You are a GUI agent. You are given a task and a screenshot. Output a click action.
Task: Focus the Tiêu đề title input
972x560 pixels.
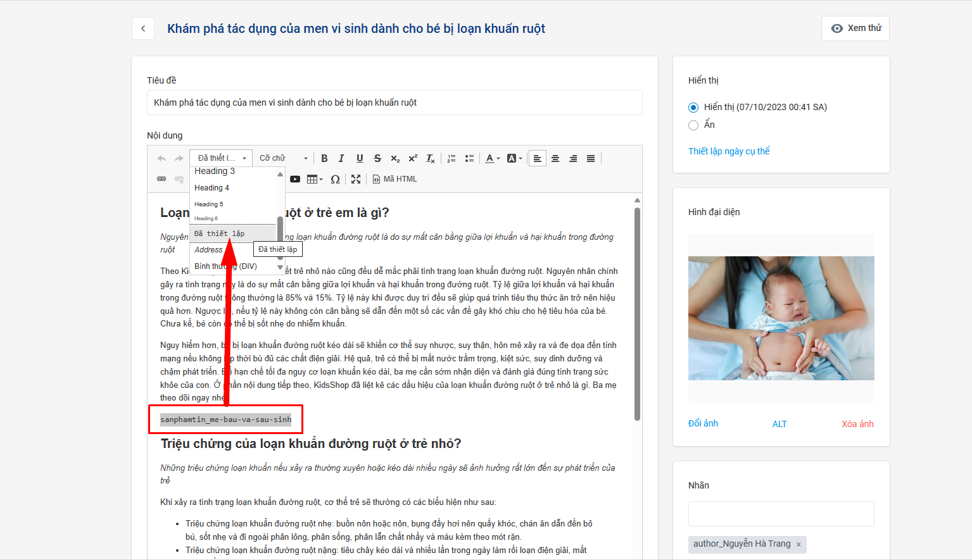(x=394, y=103)
